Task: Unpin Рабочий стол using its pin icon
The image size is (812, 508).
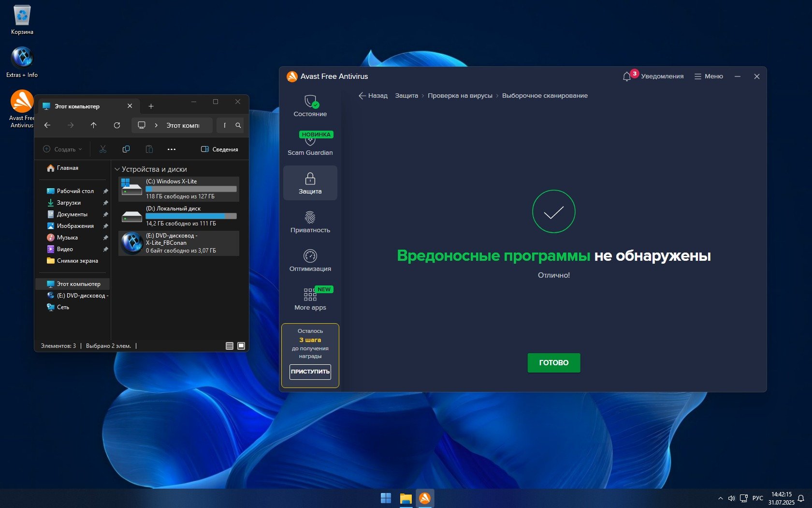Action: tap(105, 191)
